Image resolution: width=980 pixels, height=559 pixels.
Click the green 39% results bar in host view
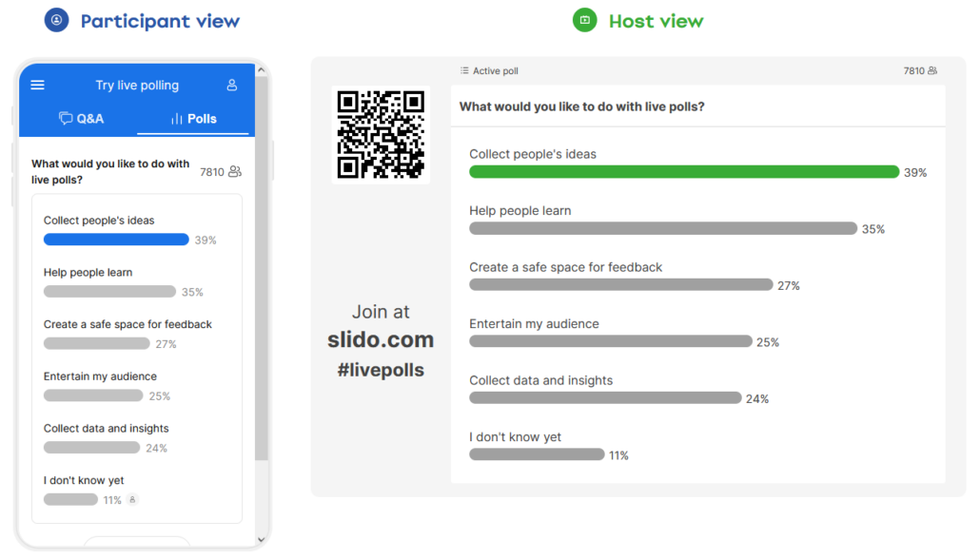[684, 172]
